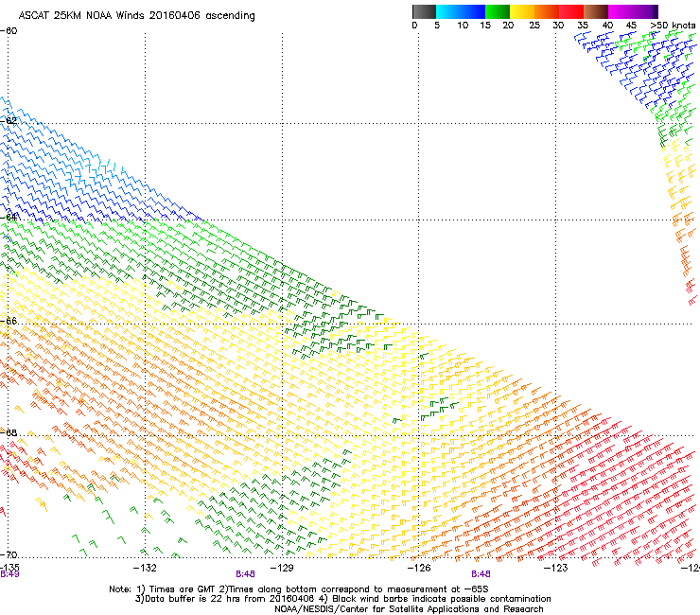The height and width of the screenshot is (615, 700).
Task: Click the '20' label under the color bar
Action: tap(508, 26)
